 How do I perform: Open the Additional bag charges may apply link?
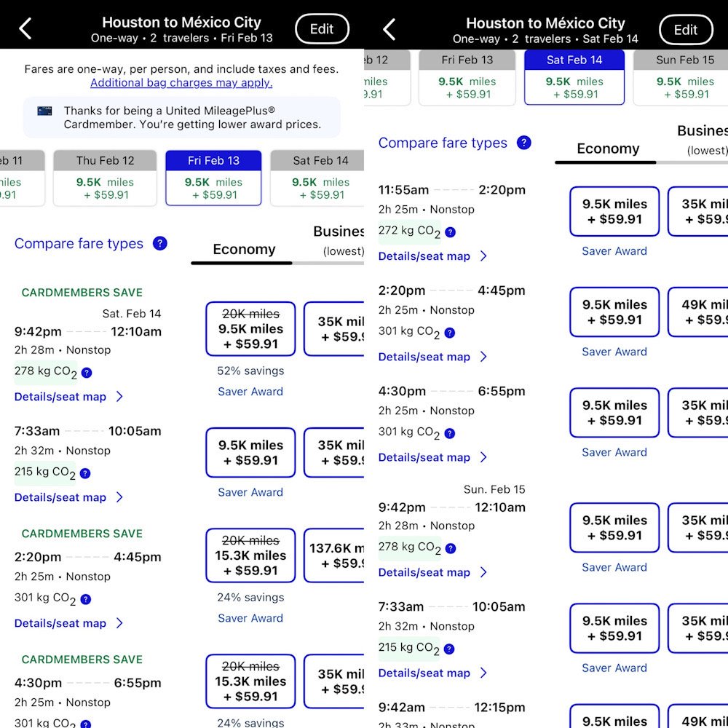pos(181,83)
